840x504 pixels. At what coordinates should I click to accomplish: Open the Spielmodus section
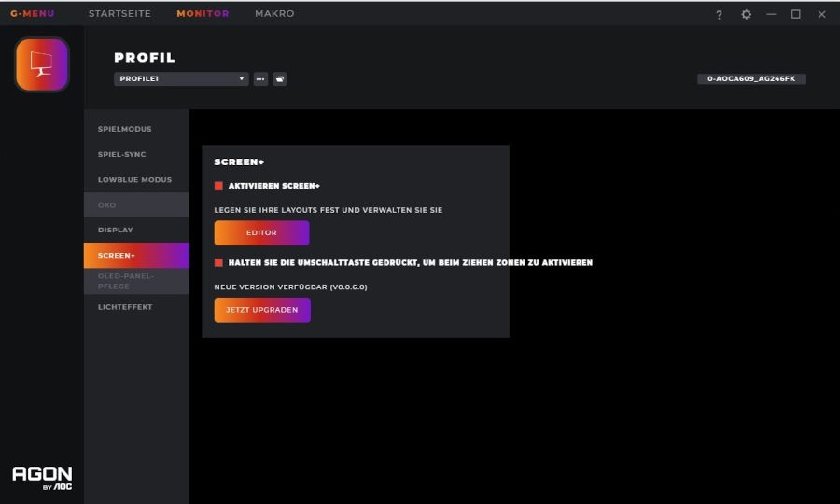[136, 129]
